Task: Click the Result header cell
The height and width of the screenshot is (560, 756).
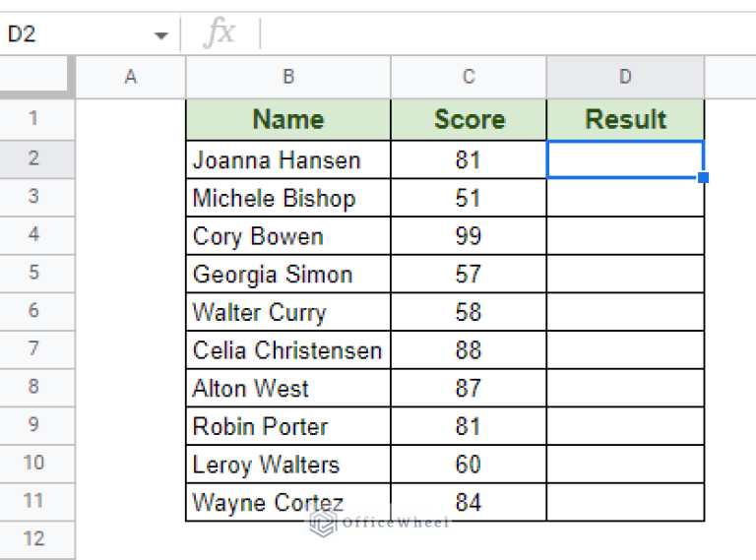Action: coord(625,120)
